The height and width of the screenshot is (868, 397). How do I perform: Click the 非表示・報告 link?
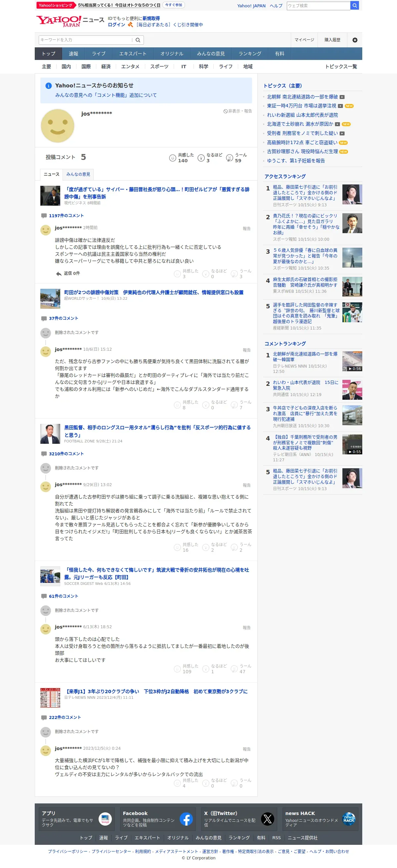click(x=238, y=111)
